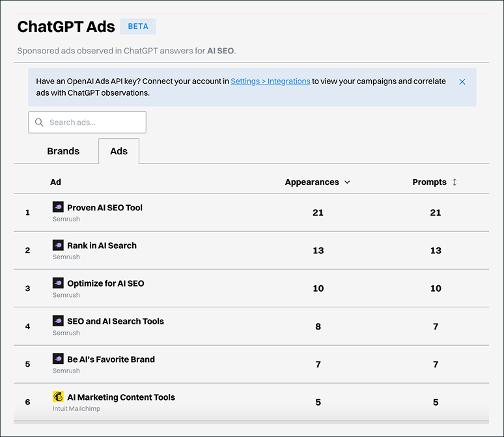
Task: Click prompts value 21 for Proven AI SEO Tool
Action: click(436, 212)
